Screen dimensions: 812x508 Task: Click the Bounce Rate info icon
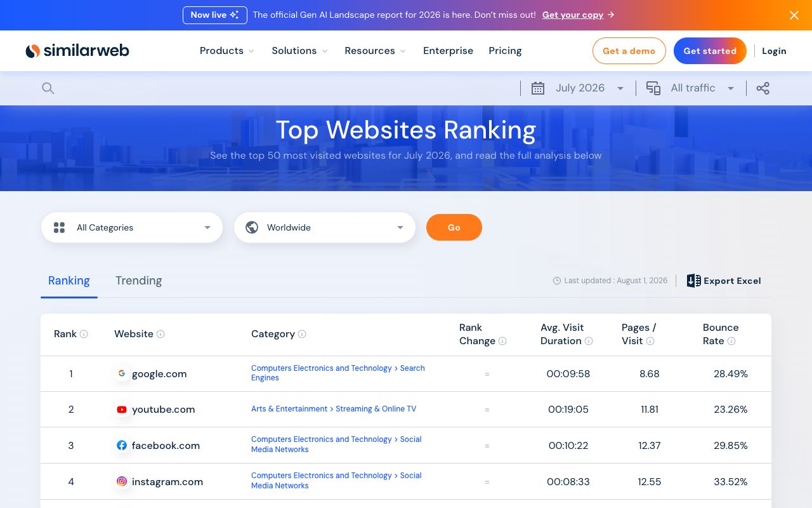click(x=731, y=341)
